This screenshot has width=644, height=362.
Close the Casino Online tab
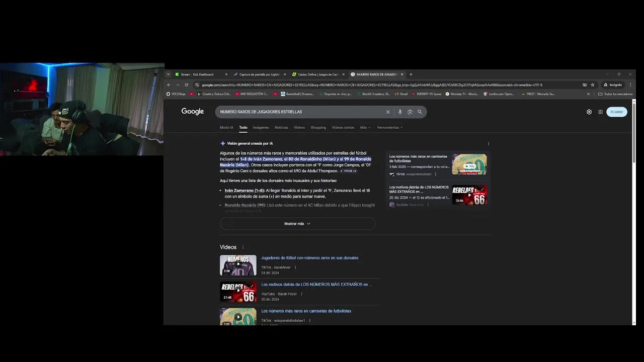pyautogui.click(x=343, y=74)
